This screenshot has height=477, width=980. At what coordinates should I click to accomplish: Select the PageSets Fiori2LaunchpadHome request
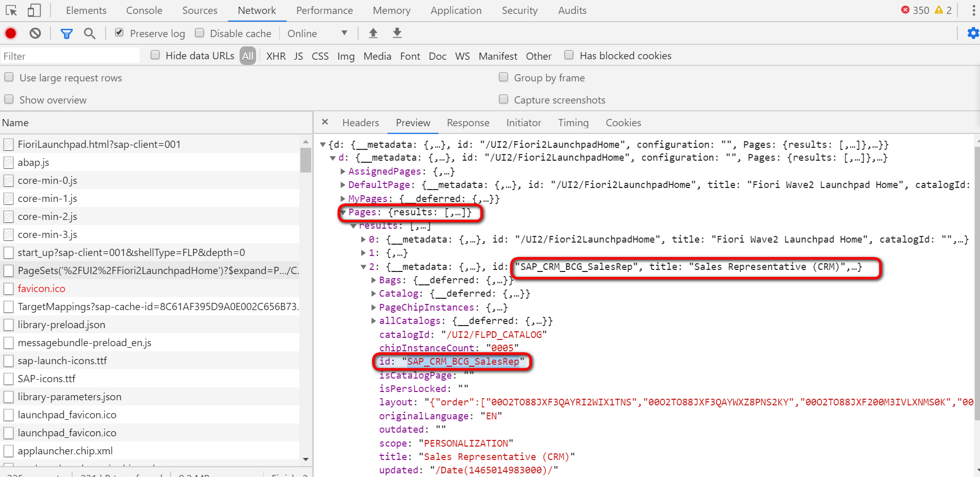click(x=150, y=270)
